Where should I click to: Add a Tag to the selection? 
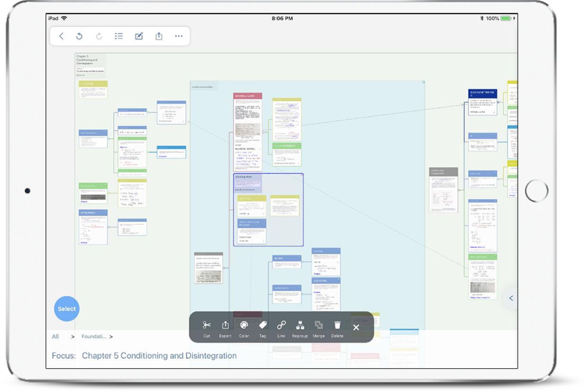pos(263,328)
